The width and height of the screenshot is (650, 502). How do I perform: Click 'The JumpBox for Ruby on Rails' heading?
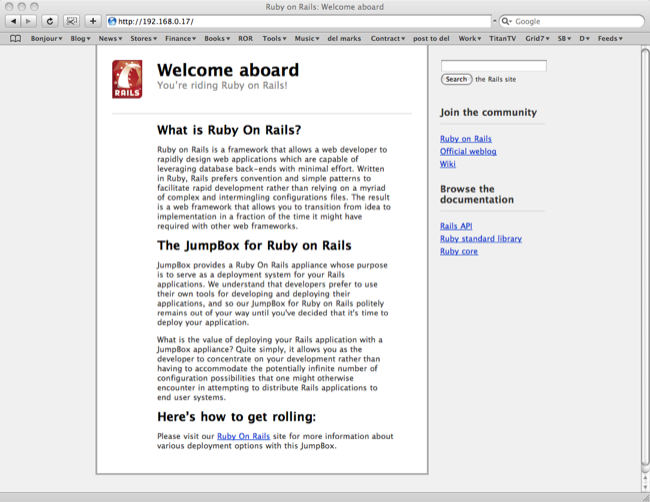click(254, 245)
